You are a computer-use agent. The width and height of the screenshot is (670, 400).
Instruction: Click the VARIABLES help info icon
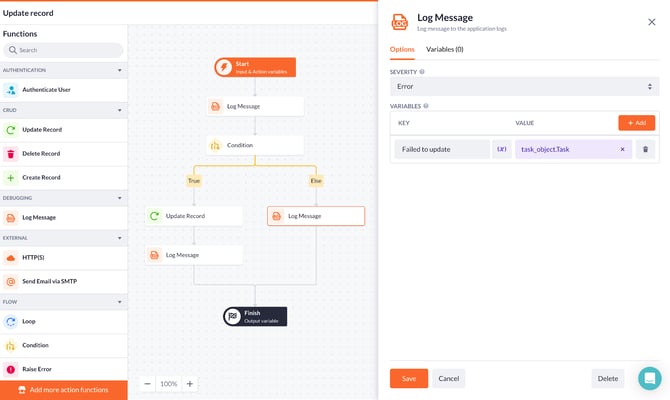pos(426,106)
